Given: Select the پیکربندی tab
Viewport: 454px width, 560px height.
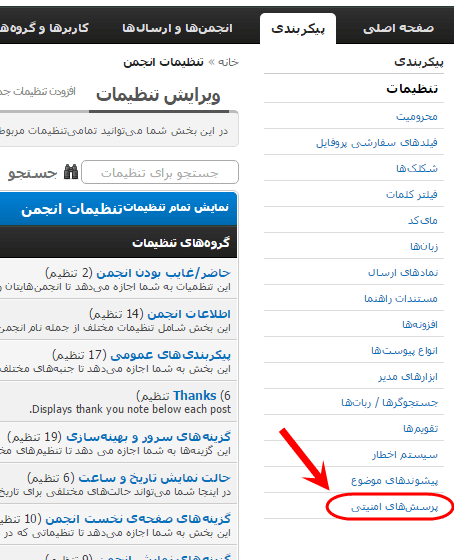Looking at the screenshot, I should point(298,29).
